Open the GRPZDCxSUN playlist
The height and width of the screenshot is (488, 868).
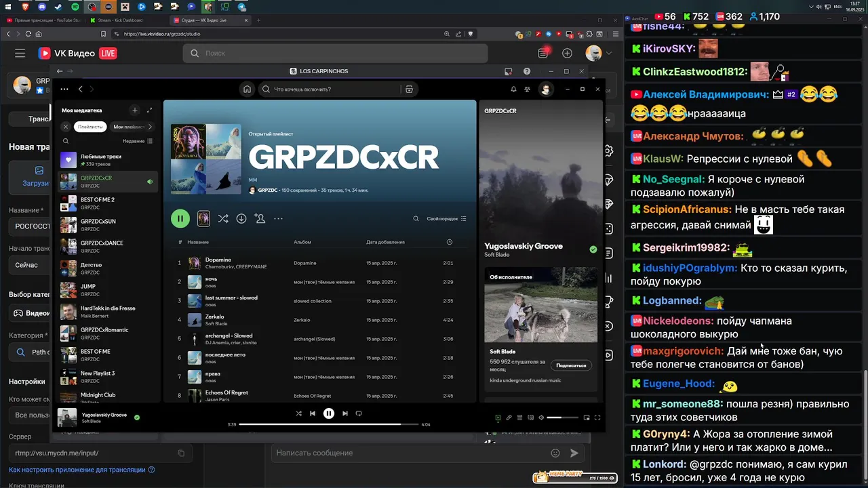[x=108, y=225]
